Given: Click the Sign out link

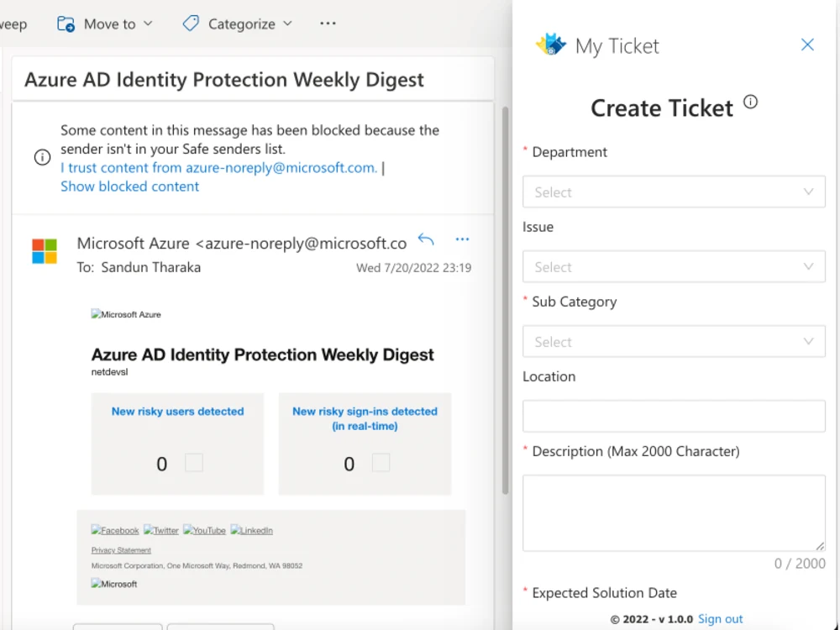Looking at the screenshot, I should pos(721,619).
